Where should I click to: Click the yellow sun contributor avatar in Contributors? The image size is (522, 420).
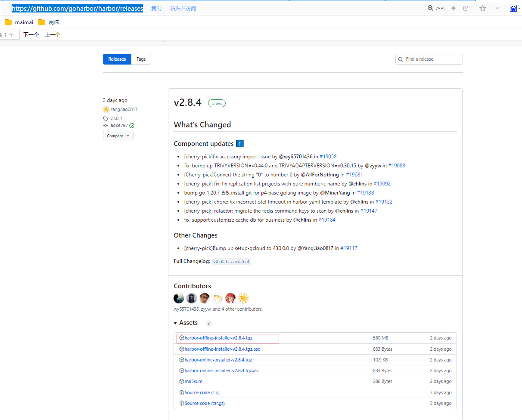[243, 298]
